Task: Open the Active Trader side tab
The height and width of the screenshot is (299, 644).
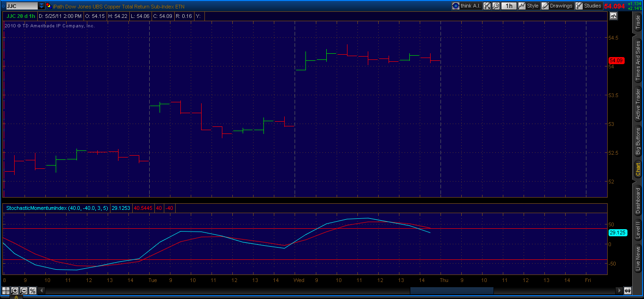Action: point(638,103)
